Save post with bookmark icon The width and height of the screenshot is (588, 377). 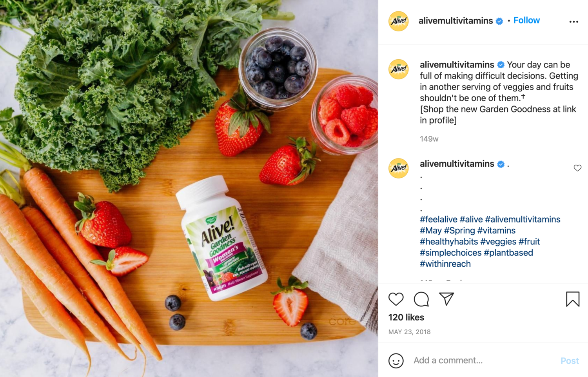pyautogui.click(x=573, y=299)
